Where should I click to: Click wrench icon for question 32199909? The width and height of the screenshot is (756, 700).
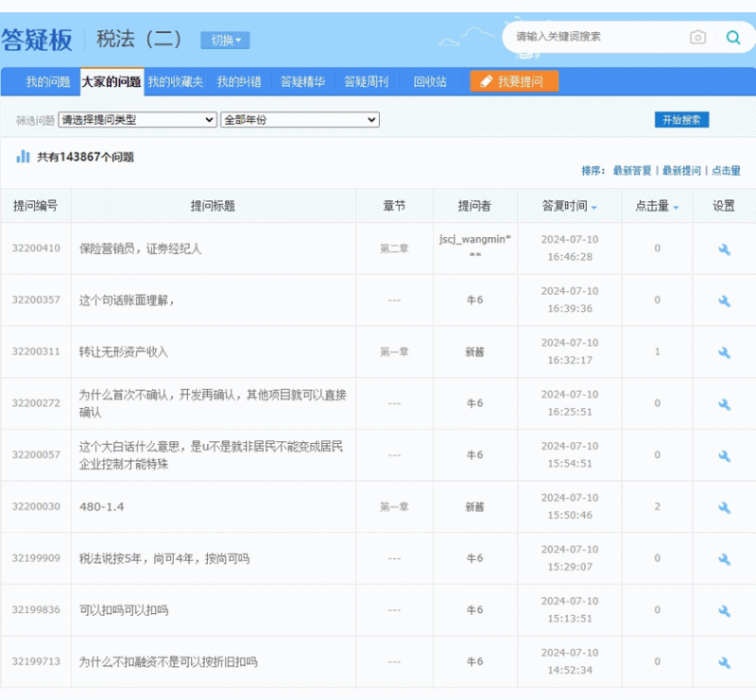724,559
